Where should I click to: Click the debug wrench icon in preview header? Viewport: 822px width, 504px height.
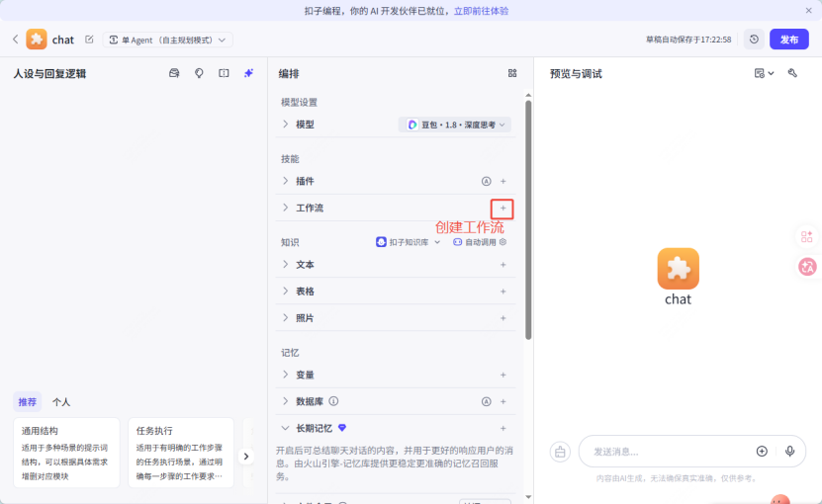click(792, 73)
